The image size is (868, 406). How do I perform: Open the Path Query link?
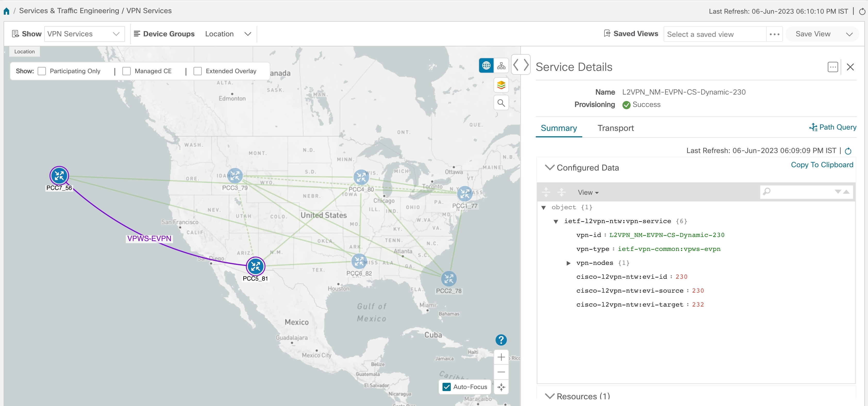[833, 127]
